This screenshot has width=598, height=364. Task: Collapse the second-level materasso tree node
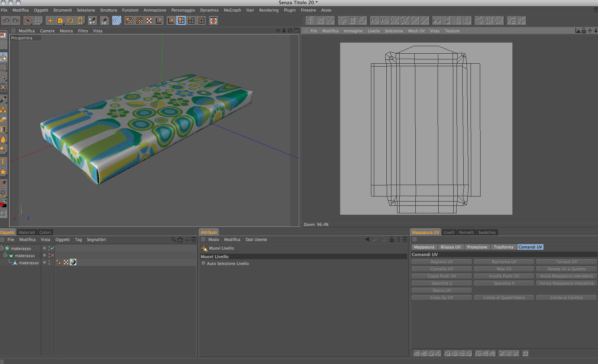[5, 255]
